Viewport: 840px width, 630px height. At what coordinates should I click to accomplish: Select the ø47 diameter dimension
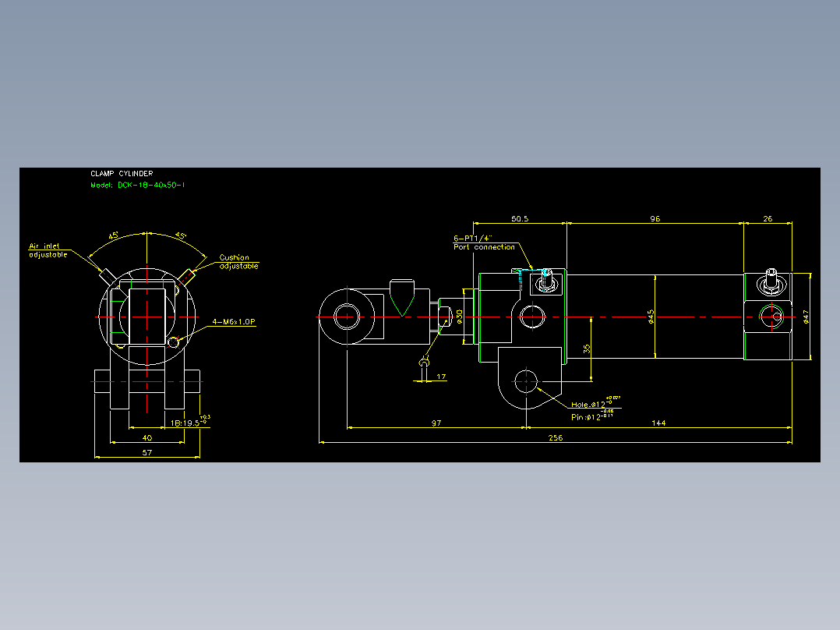coord(806,317)
